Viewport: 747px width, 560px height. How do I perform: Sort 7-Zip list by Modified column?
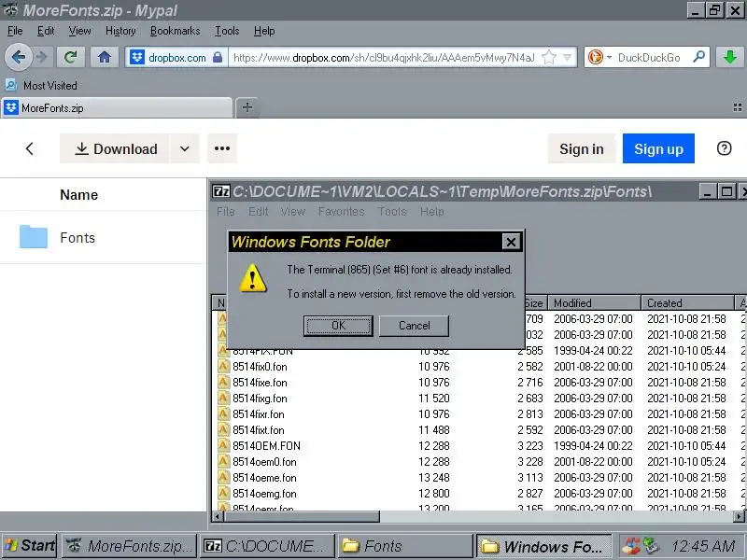click(x=594, y=302)
